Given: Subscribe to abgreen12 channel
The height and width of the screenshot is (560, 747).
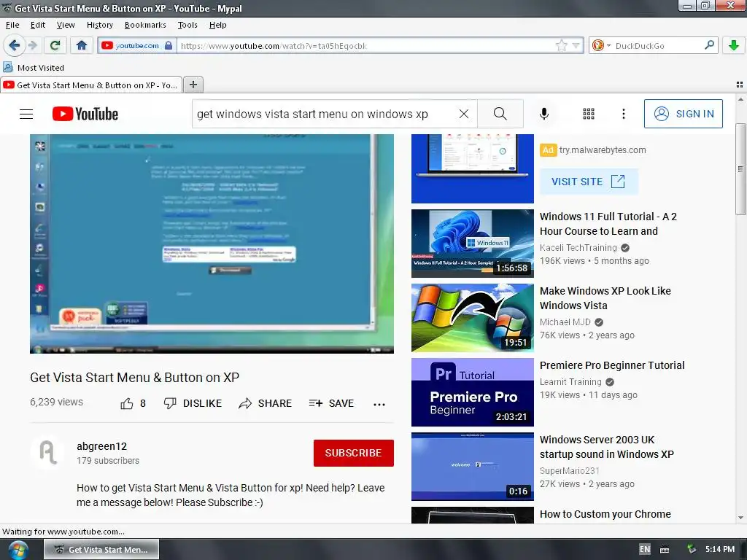Looking at the screenshot, I should (x=354, y=453).
